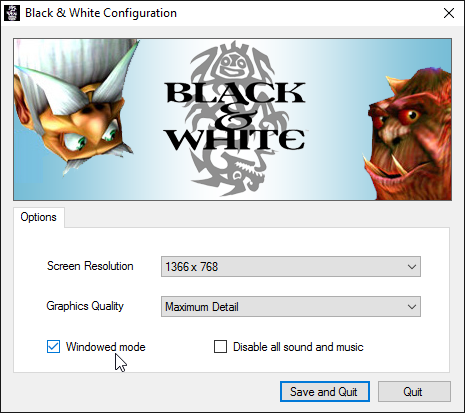Enable the Disable all sound and music checkbox

coord(220,347)
